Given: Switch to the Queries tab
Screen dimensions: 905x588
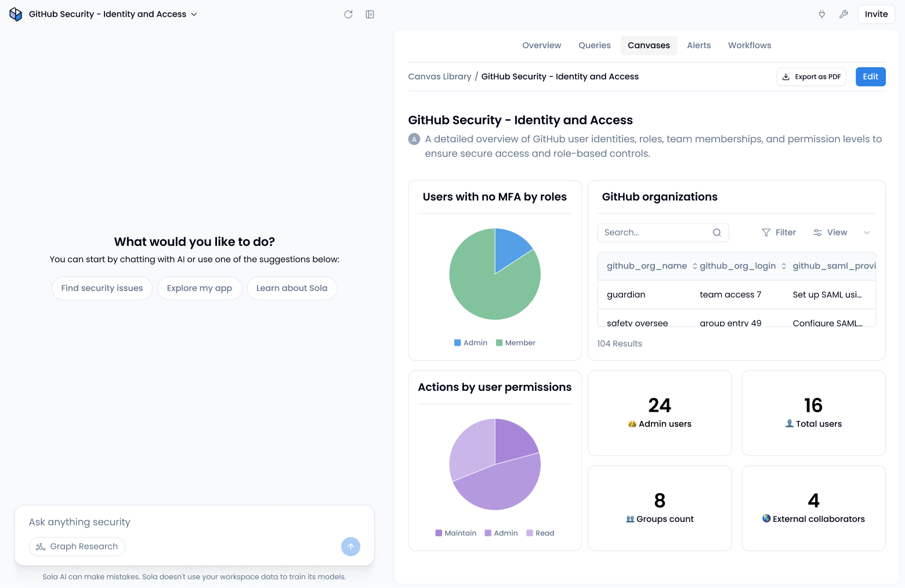Looking at the screenshot, I should (594, 45).
